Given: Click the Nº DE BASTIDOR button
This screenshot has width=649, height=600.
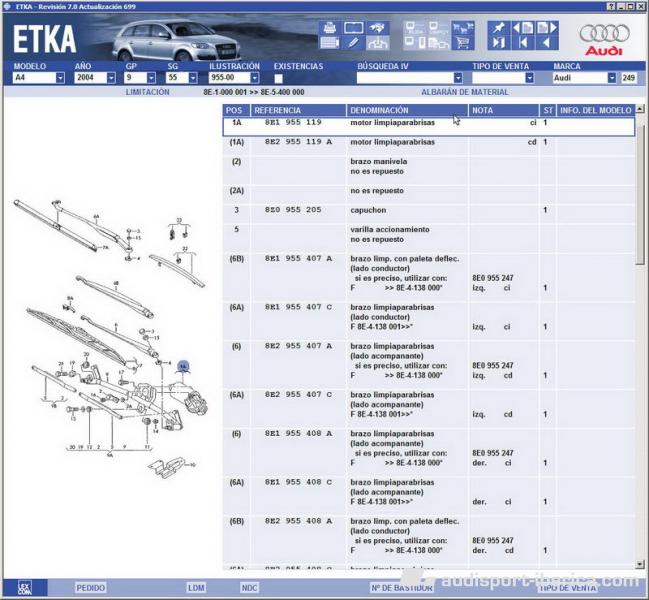Looking at the screenshot, I should pyautogui.click(x=401, y=588).
